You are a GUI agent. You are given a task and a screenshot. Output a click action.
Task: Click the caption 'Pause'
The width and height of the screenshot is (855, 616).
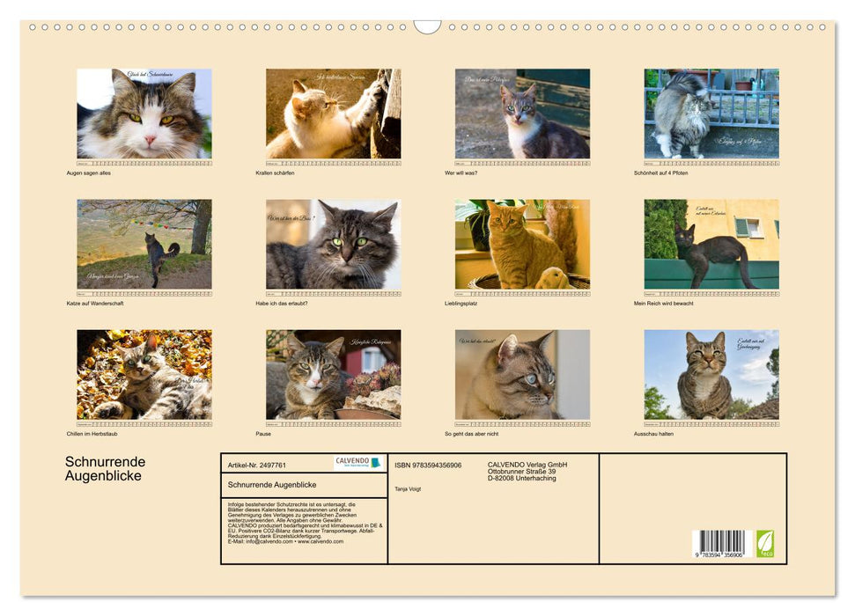(x=263, y=434)
